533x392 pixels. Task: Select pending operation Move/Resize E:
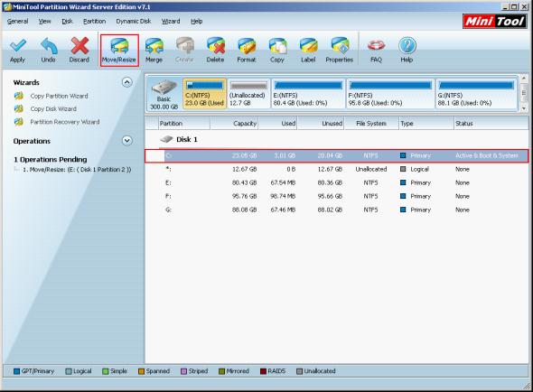pyautogui.click(x=77, y=169)
